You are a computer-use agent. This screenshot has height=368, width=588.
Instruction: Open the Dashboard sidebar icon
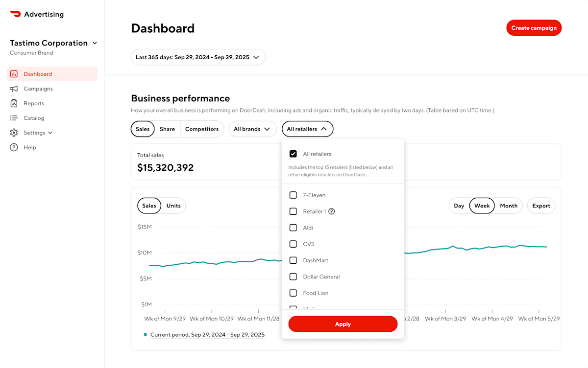pos(13,73)
